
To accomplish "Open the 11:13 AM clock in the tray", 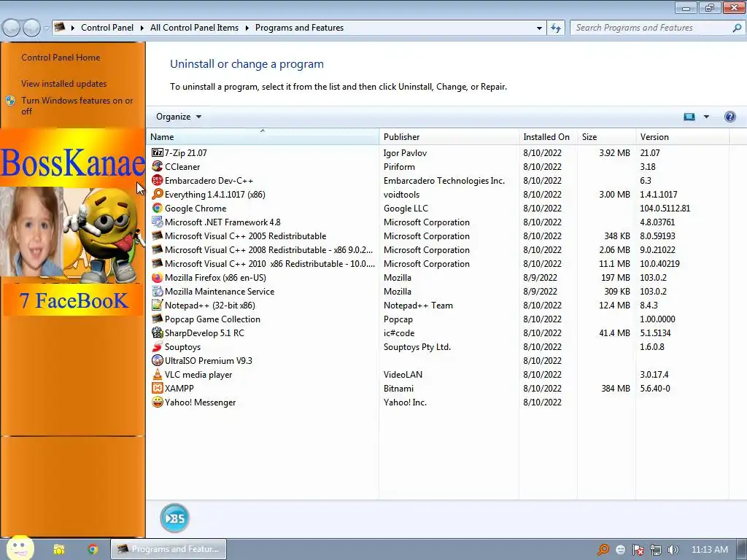I will (x=709, y=550).
